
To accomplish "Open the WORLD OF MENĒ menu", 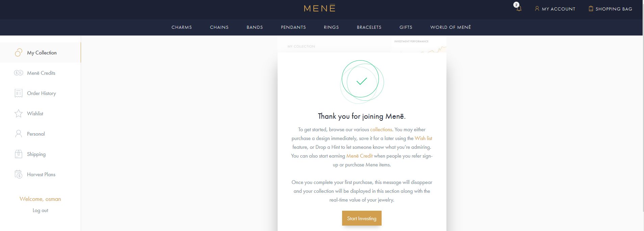I will 450,27.
